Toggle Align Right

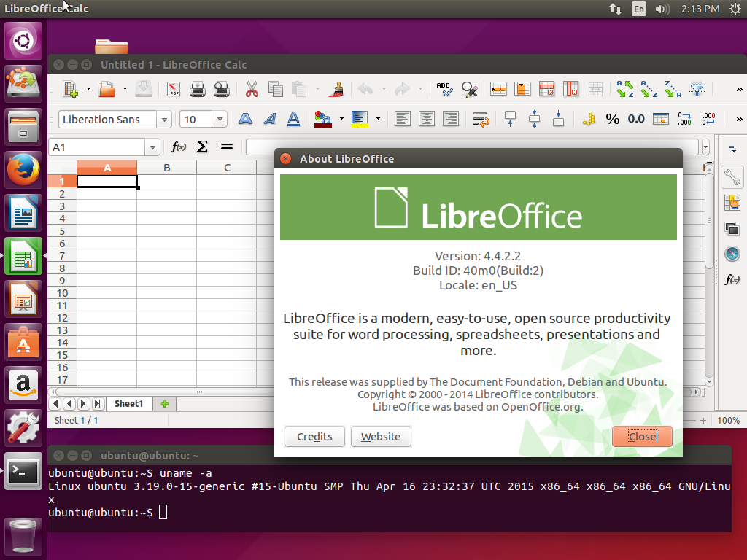pos(451,119)
